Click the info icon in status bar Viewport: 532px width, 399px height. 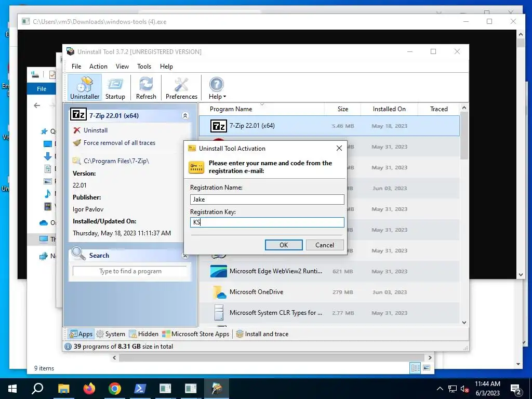click(x=68, y=347)
